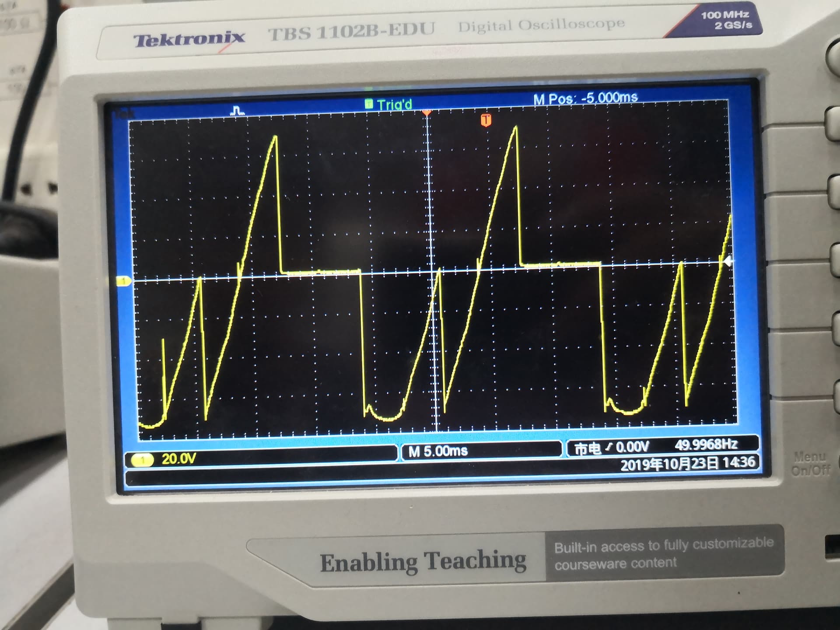This screenshot has height=630, width=840.
Task: Click the 市电 trigger source label
Action: [587, 449]
